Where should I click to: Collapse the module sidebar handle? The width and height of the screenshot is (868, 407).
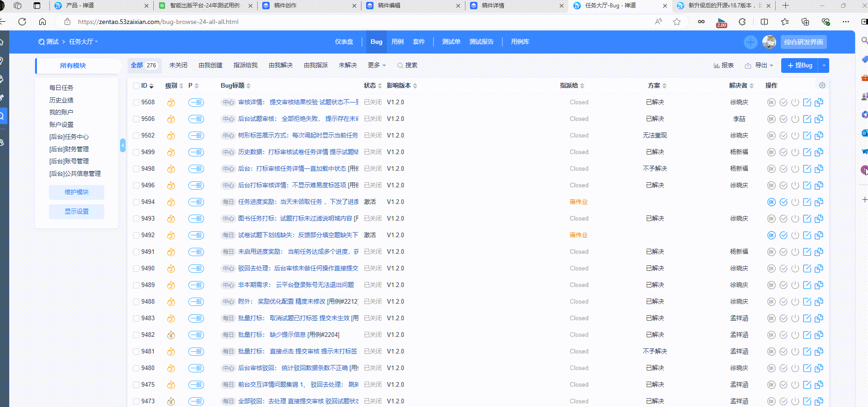tap(123, 145)
